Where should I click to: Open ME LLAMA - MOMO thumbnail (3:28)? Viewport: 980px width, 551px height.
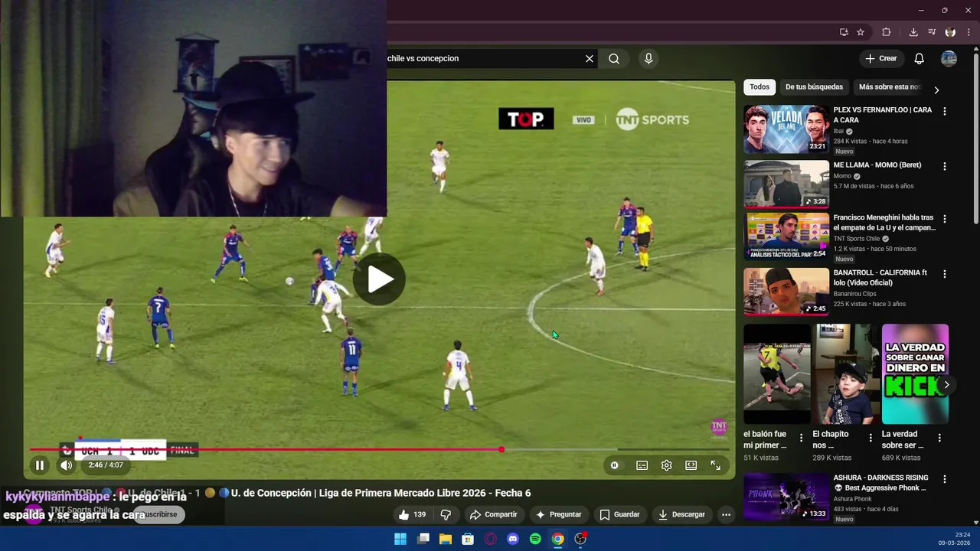coord(786,184)
